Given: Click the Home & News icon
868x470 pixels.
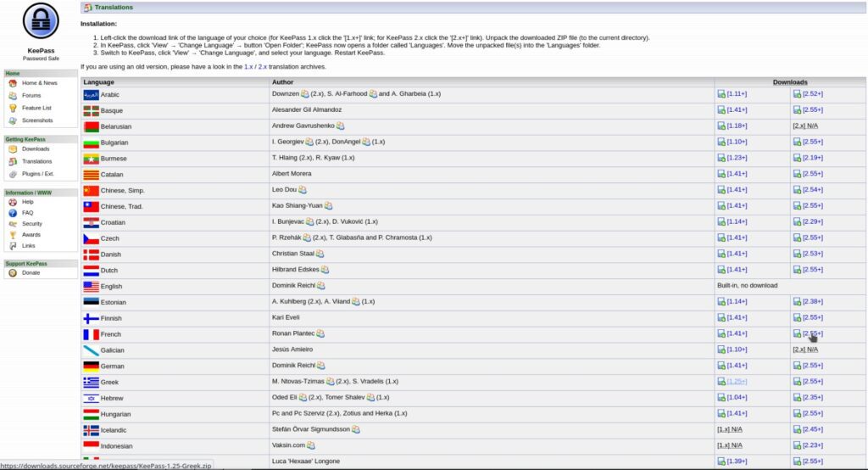Looking at the screenshot, I should (13, 83).
